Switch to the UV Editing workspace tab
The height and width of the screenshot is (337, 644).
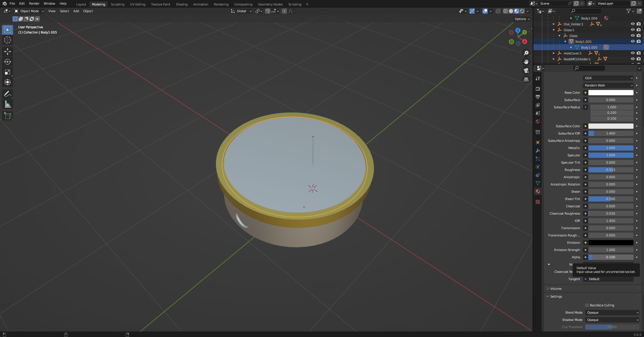click(138, 4)
